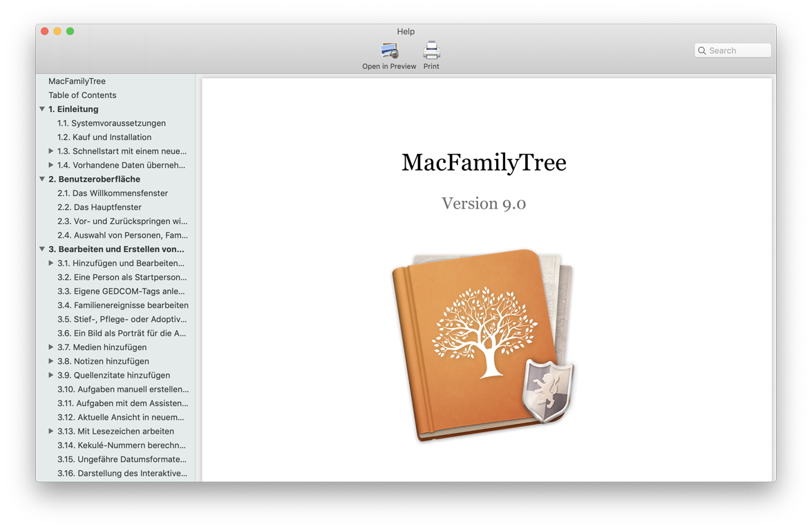Focus the Search input field
This screenshot has height=529, width=812.
click(x=733, y=50)
